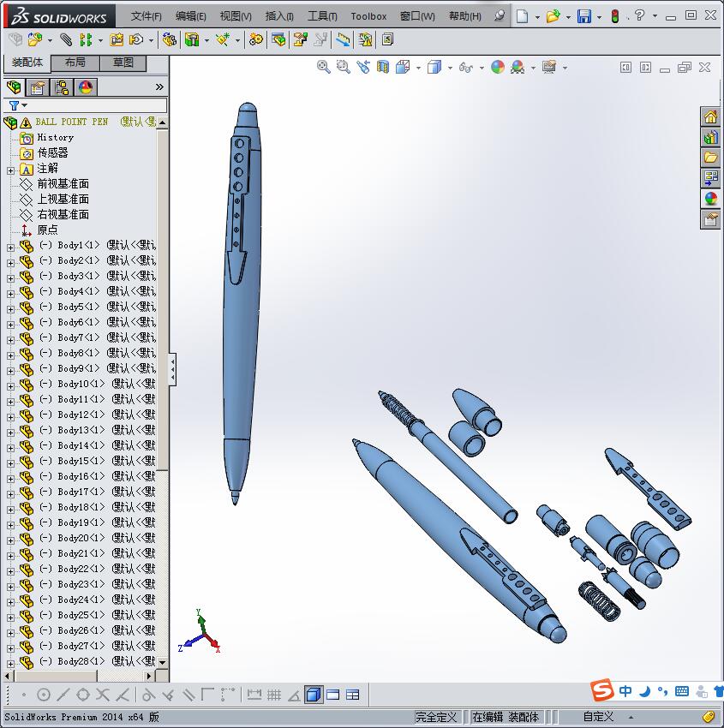Toggle Sogou IME moon half-width icon

pyautogui.click(x=644, y=691)
